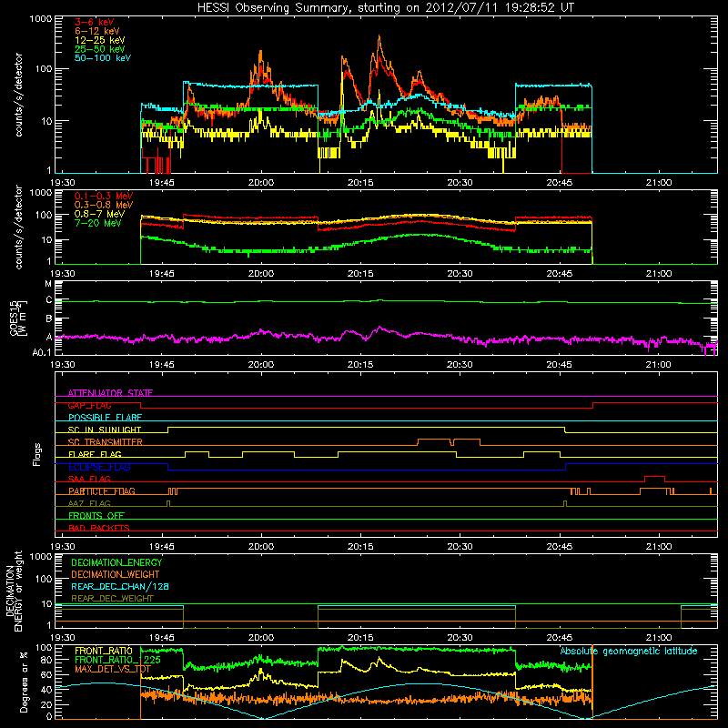Click the 20:15 tick label under top plot
This screenshot has height=728, width=728.
[360, 182]
